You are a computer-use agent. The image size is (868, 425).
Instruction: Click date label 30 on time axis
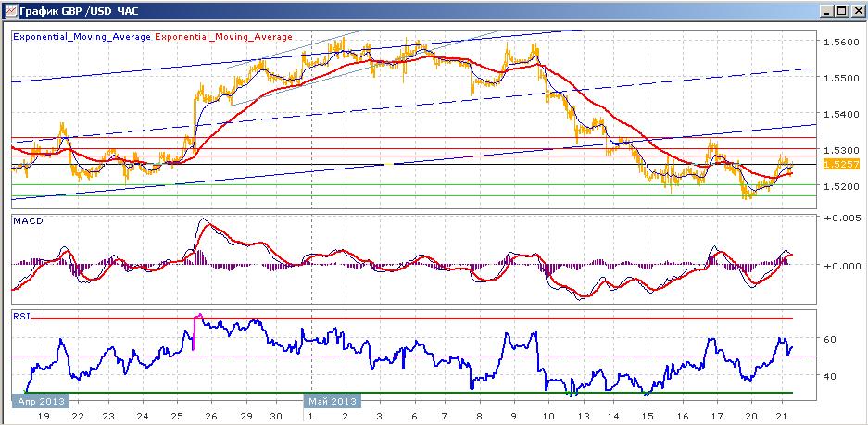277,416
